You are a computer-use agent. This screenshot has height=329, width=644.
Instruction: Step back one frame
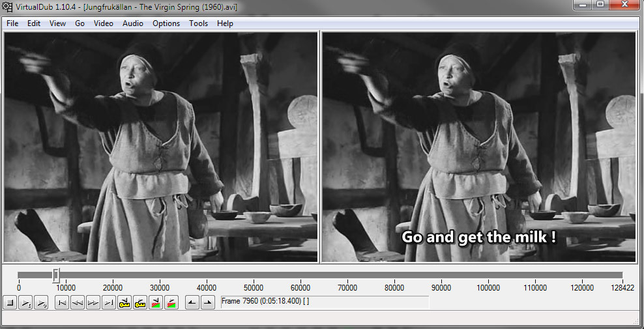click(x=78, y=303)
